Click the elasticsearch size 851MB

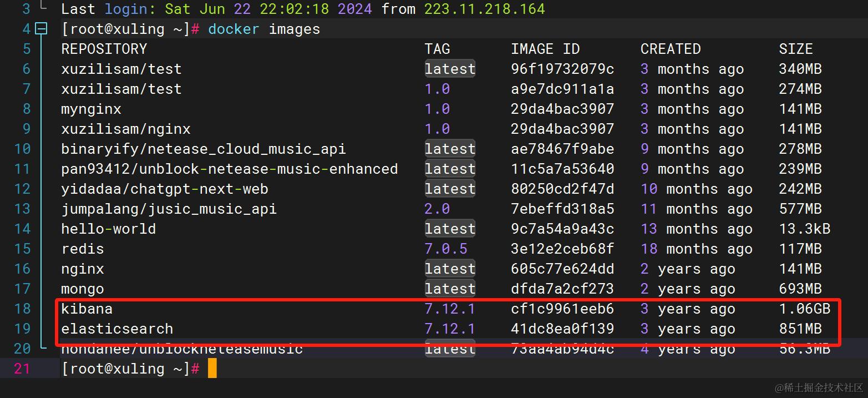pyautogui.click(x=800, y=329)
